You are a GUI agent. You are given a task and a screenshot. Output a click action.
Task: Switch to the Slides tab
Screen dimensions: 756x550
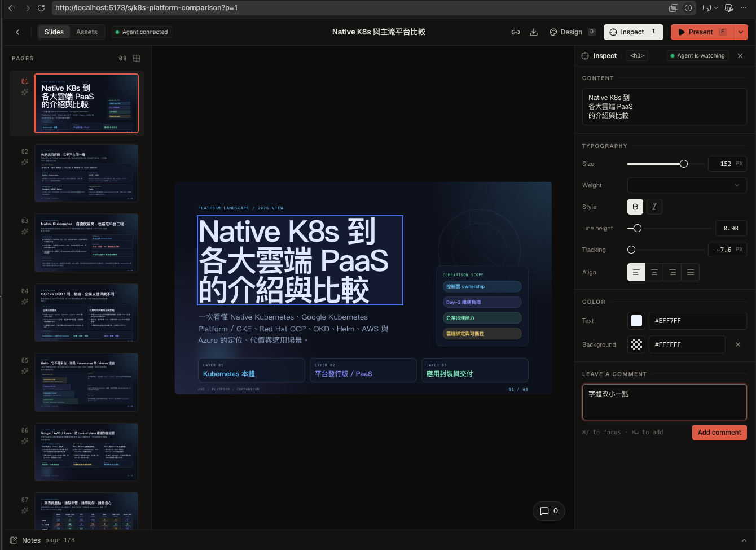tap(54, 32)
